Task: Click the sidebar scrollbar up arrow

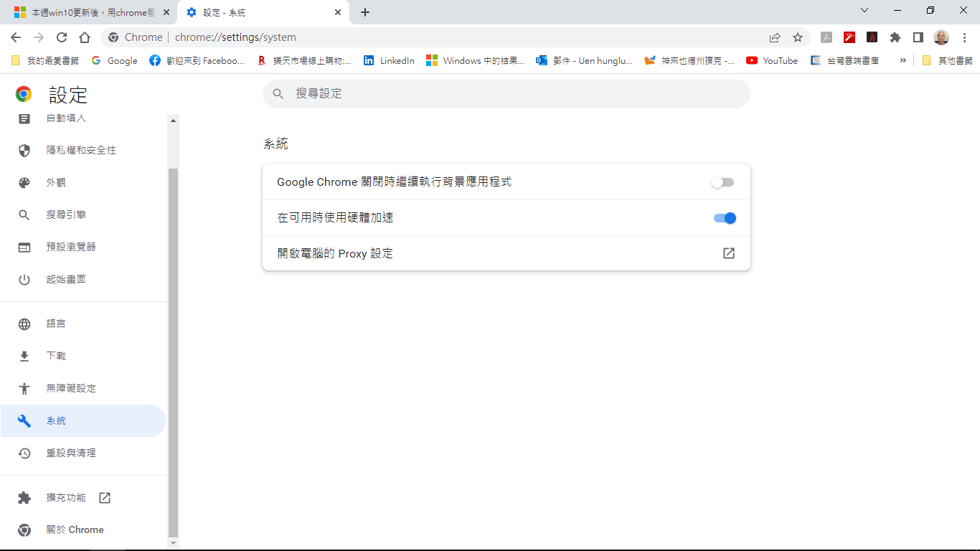Action: 173,121
